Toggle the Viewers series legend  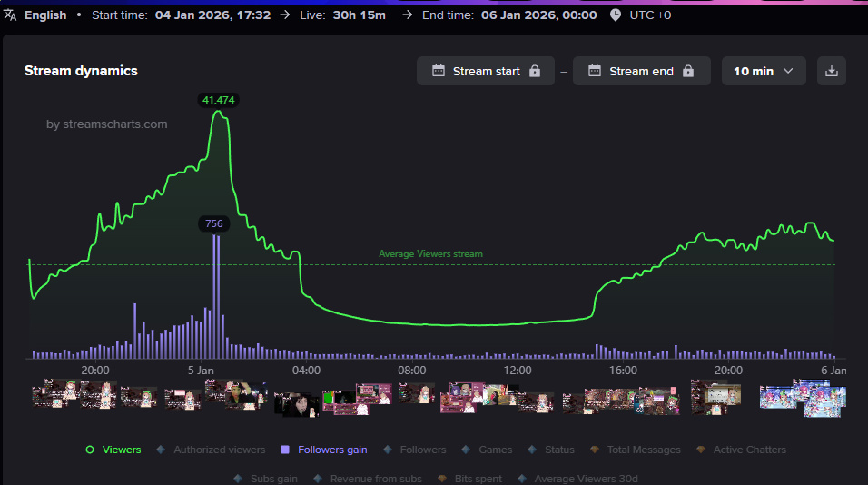tap(113, 450)
